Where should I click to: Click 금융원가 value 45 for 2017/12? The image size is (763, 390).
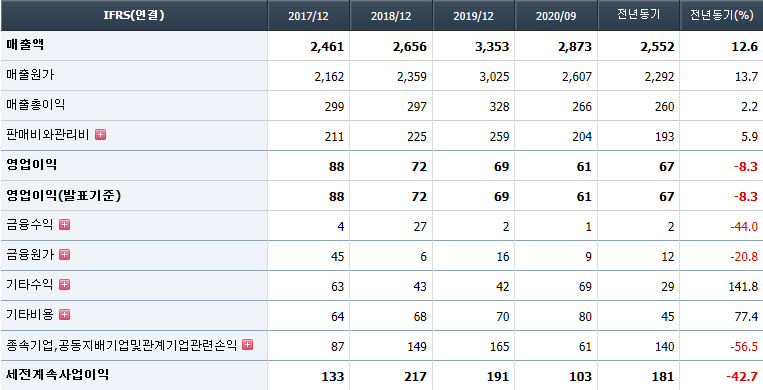(x=337, y=257)
